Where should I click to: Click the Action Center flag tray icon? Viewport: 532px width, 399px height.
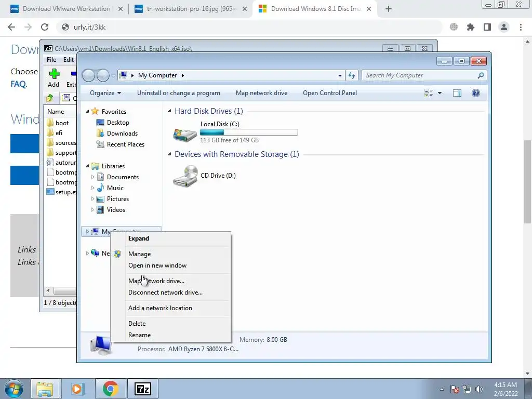point(455,389)
